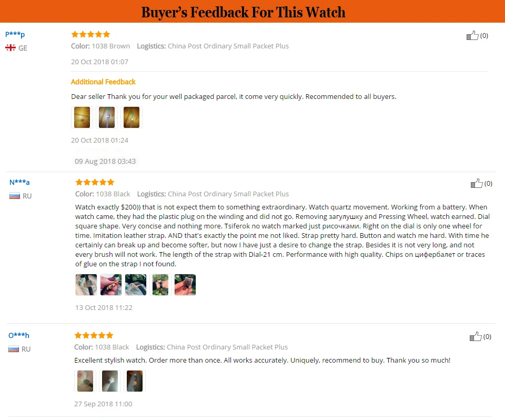Click Russian flag beside O***h's RU label
Image resolution: width=505 pixels, height=420 pixels.
coord(14,349)
